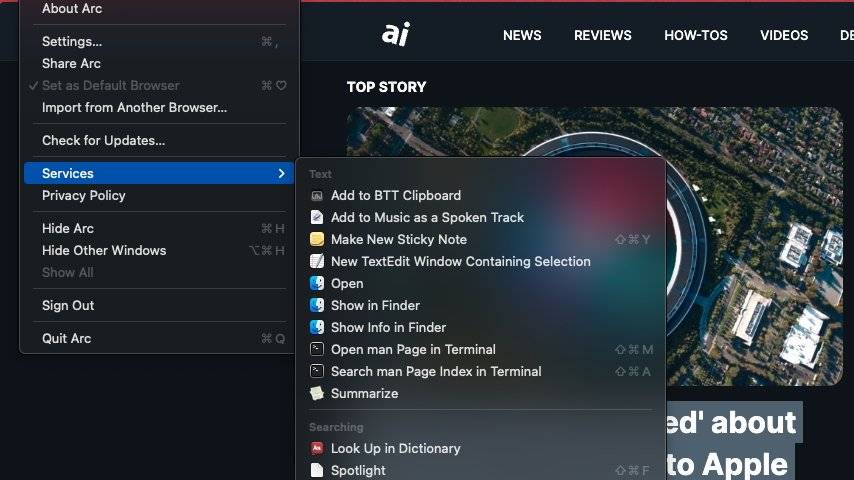Click the Spotlight document icon

pyautogui.click(x=317, y=470)
